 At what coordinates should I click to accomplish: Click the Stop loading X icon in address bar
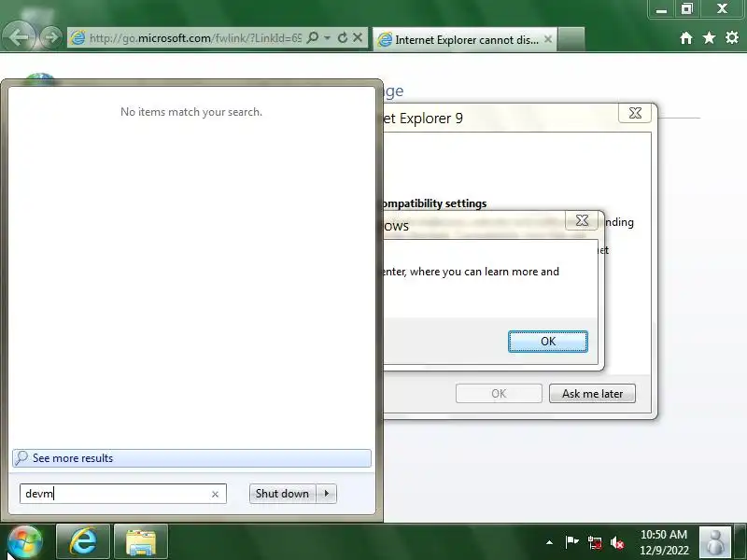[x=358, y=37]
